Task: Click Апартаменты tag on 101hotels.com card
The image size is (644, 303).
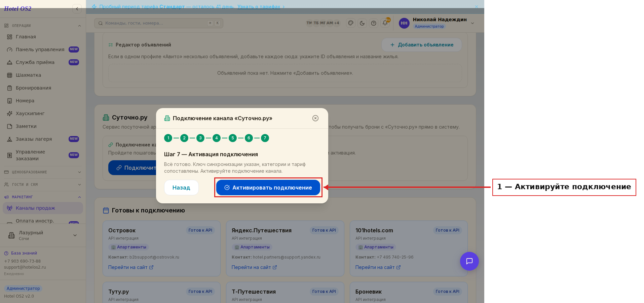Action: [376, 247]
